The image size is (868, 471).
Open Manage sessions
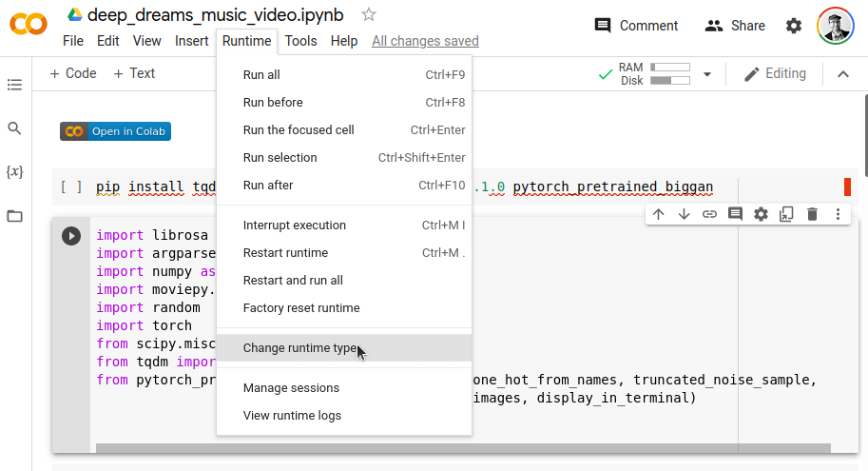pos(344,388)
